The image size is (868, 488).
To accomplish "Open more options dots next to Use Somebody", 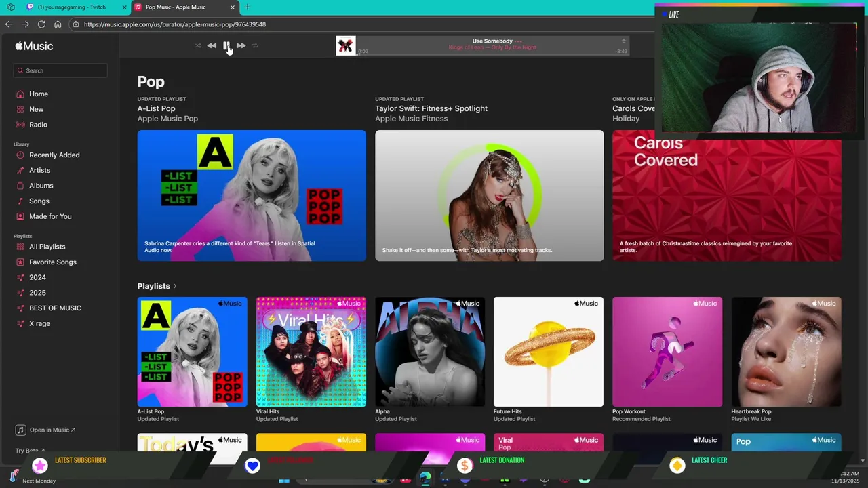I will (519, 41).
